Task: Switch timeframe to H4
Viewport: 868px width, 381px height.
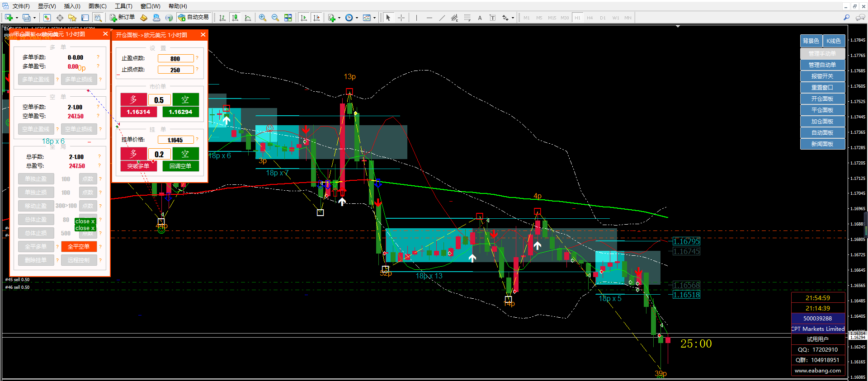Action: coord(590,18)
